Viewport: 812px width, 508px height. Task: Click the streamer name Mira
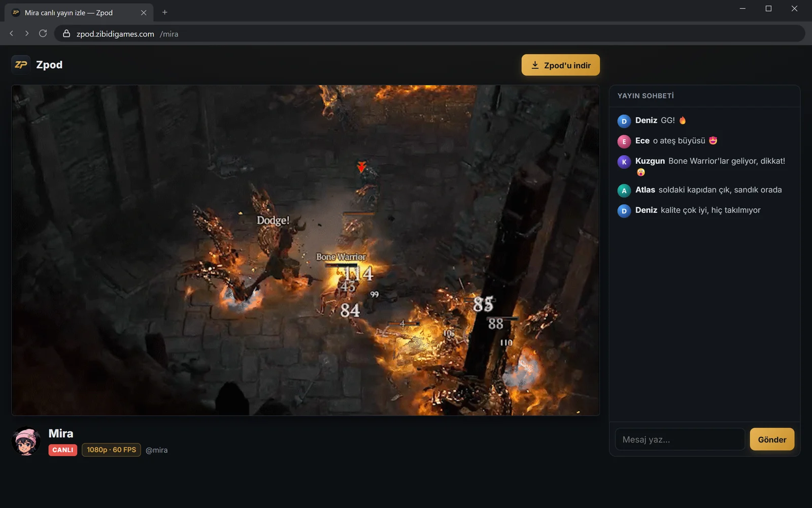tap(61, 433)
